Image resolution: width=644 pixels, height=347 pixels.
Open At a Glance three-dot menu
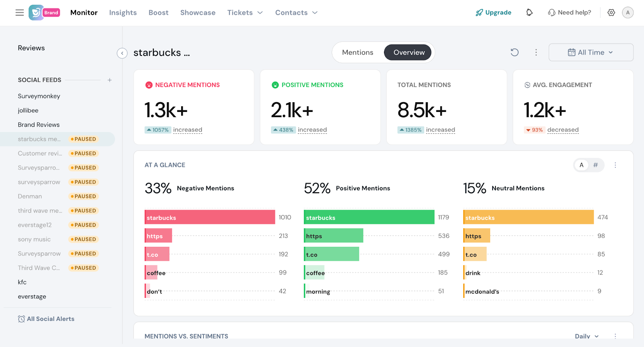point(615,165)
